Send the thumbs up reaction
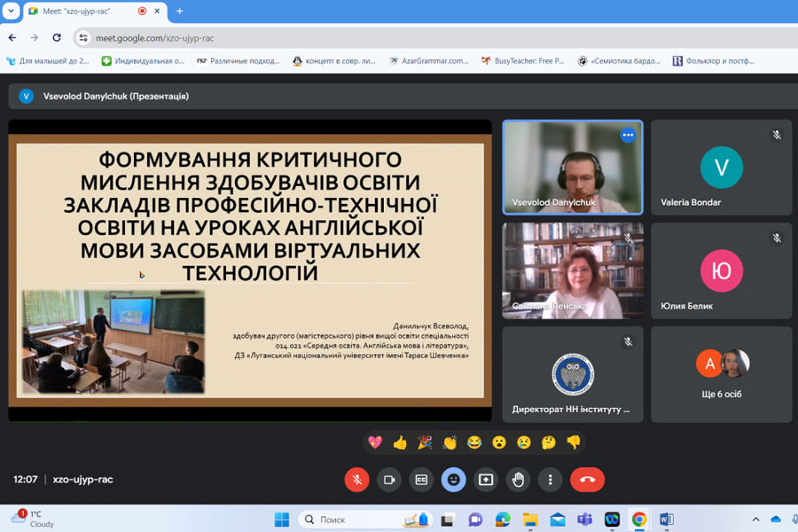The image size is (798, 532). tap(400, 442)
